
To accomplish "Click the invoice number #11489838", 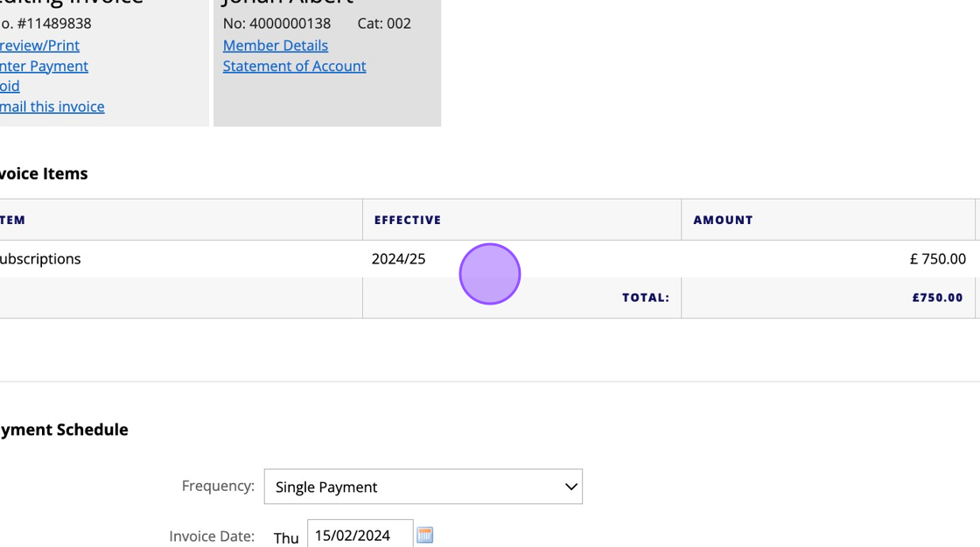I will [x=53, y=24].
